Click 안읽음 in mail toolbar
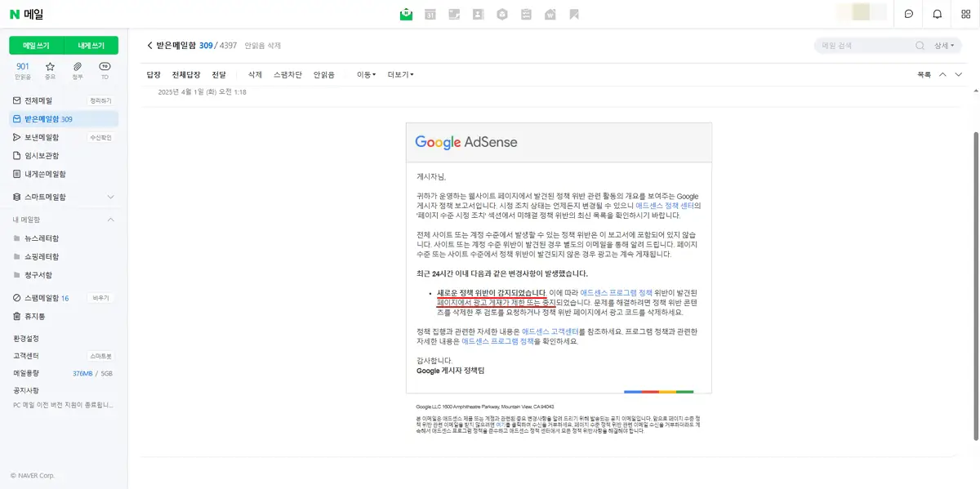This screenshot has height=489, width=980. click(323, 74)
